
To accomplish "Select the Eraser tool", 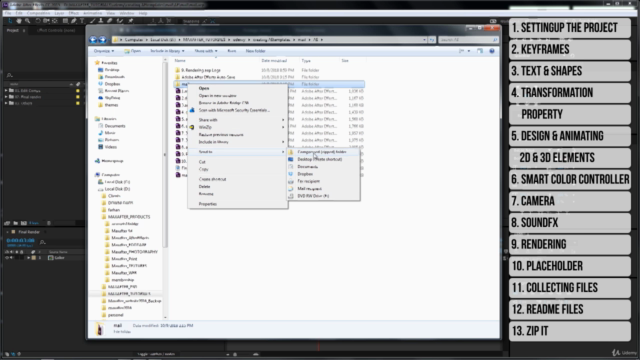I will (110, 21).
